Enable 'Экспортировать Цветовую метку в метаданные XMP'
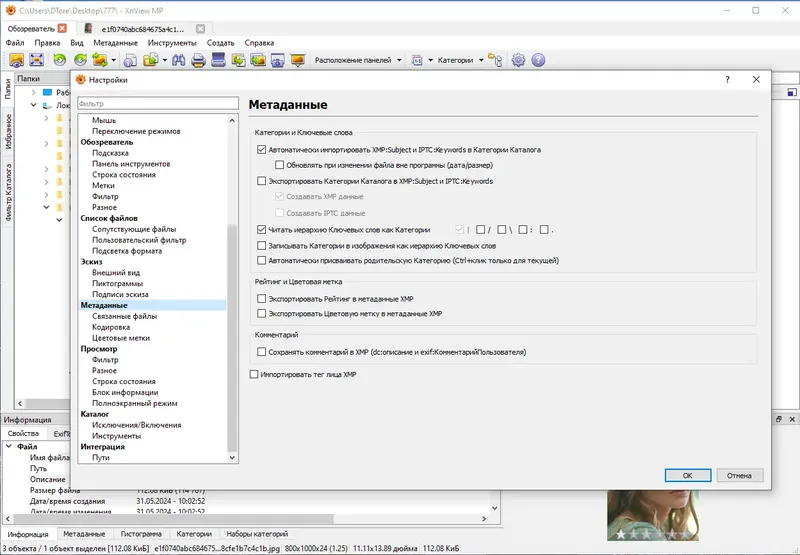 [261, 313]
